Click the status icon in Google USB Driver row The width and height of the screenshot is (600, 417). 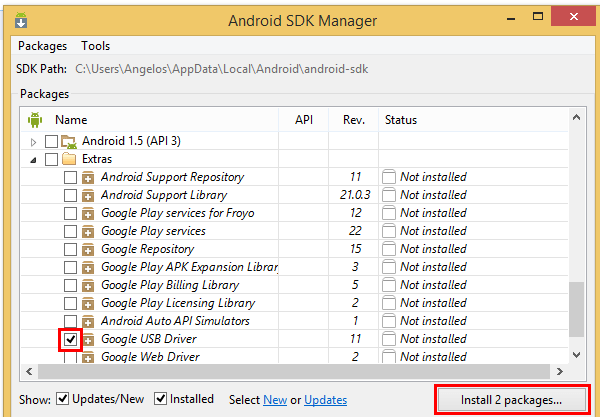(389, 339)
